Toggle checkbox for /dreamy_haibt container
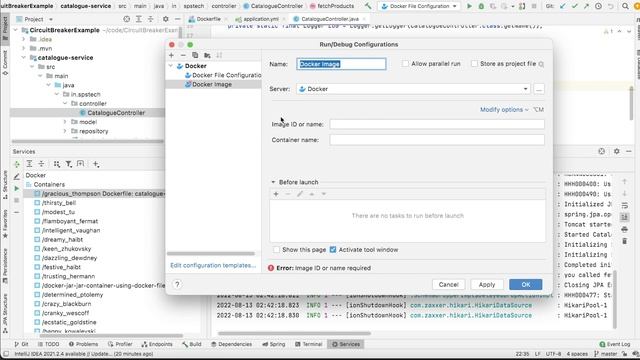The width and height of the screenshot is (640, 360). coord(37,240)
